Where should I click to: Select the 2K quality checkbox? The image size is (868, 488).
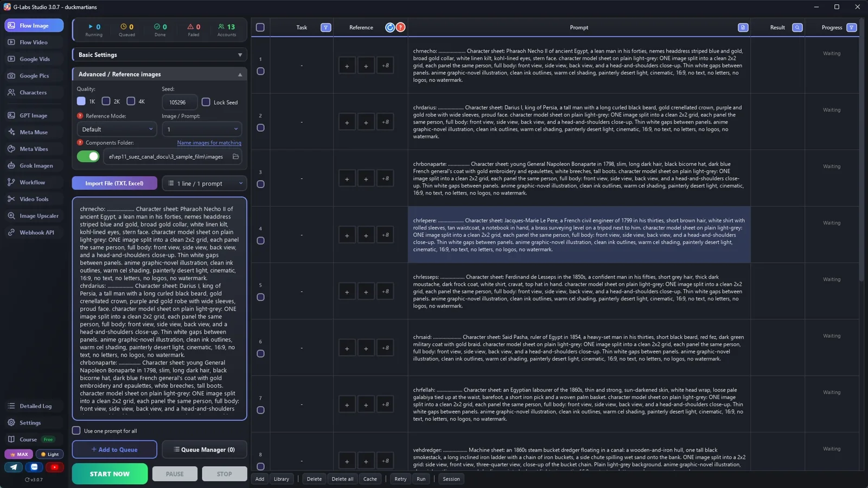(x=106, y=101)
